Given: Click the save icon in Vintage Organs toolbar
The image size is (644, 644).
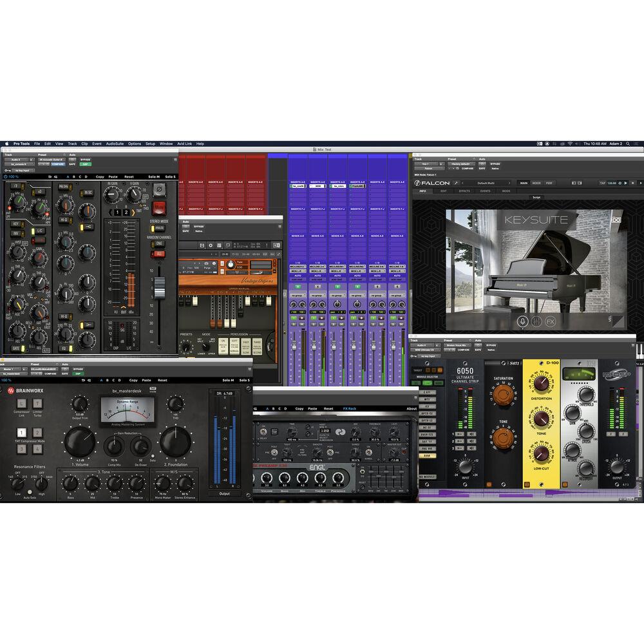Looking at the screenshot, I should tap(202, 245).
